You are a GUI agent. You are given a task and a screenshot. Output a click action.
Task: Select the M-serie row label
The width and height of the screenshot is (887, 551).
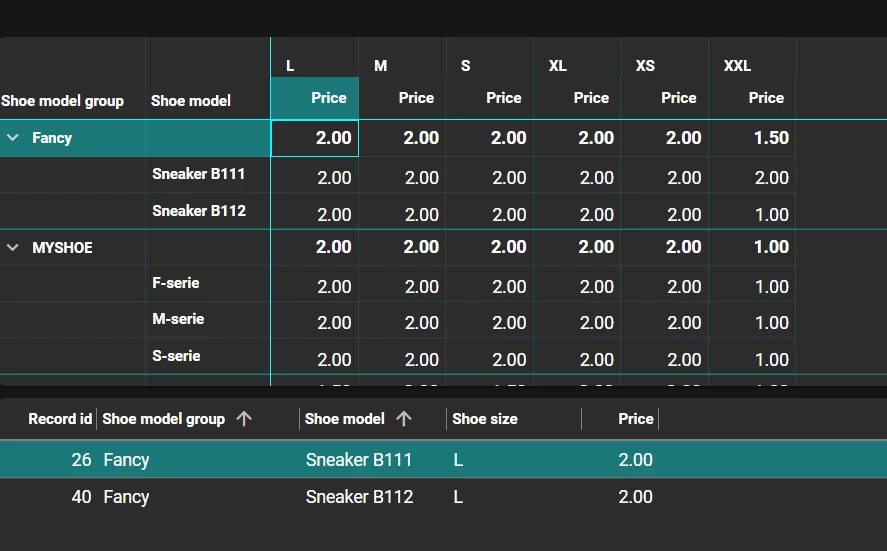[x=178, y=319]
